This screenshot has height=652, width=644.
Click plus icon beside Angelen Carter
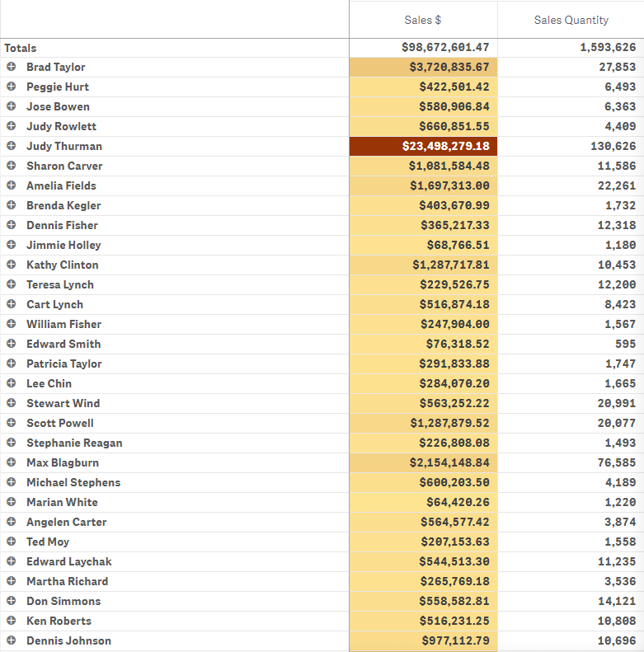click(12, 522)
